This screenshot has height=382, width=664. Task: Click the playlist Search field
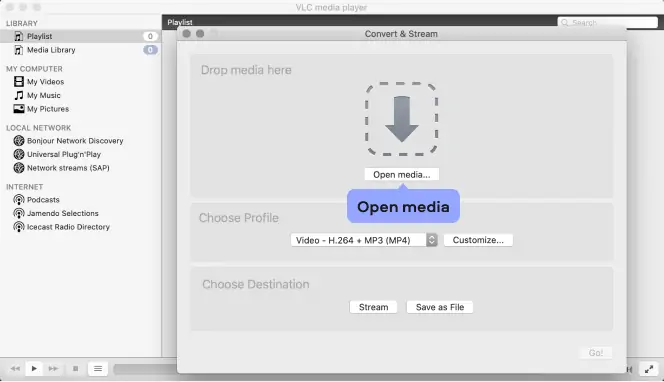point(608,22)
